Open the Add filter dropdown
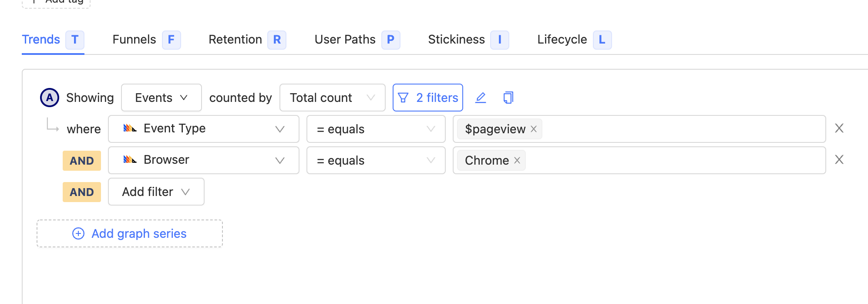The height and width of the screenshot is (304, 868). coord(156,192)
